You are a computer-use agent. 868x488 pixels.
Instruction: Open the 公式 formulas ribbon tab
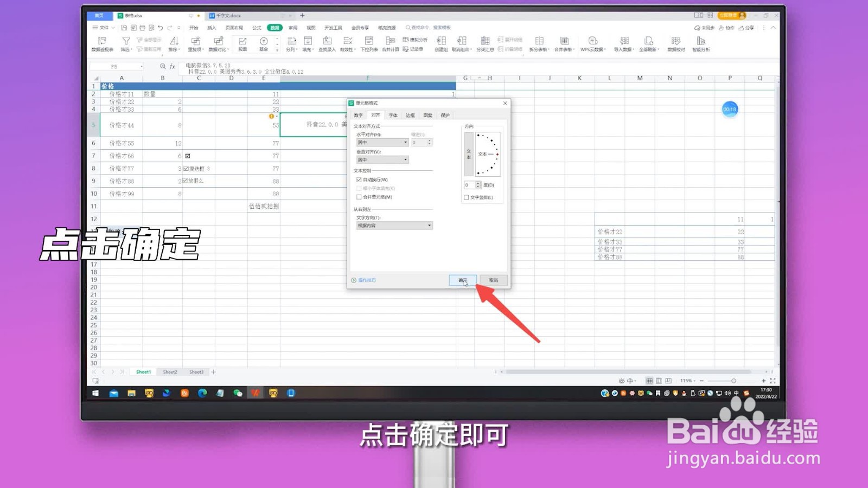click(257, 28)
